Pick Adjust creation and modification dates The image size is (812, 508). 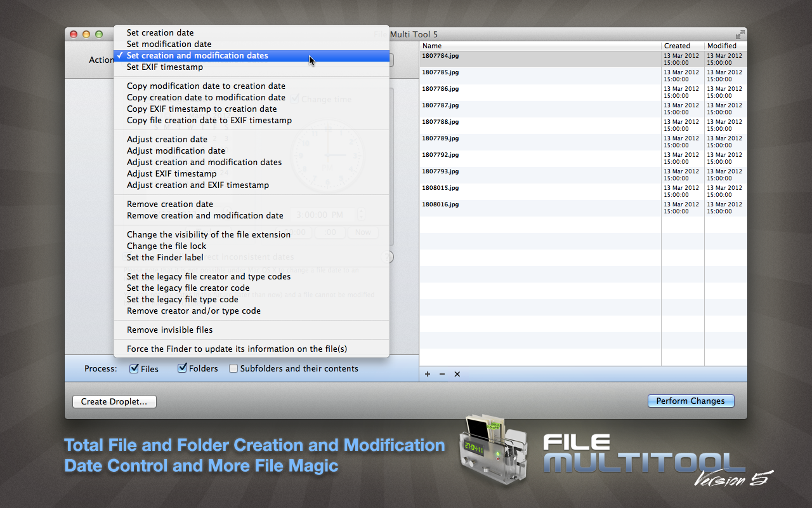tap(251, 163)
